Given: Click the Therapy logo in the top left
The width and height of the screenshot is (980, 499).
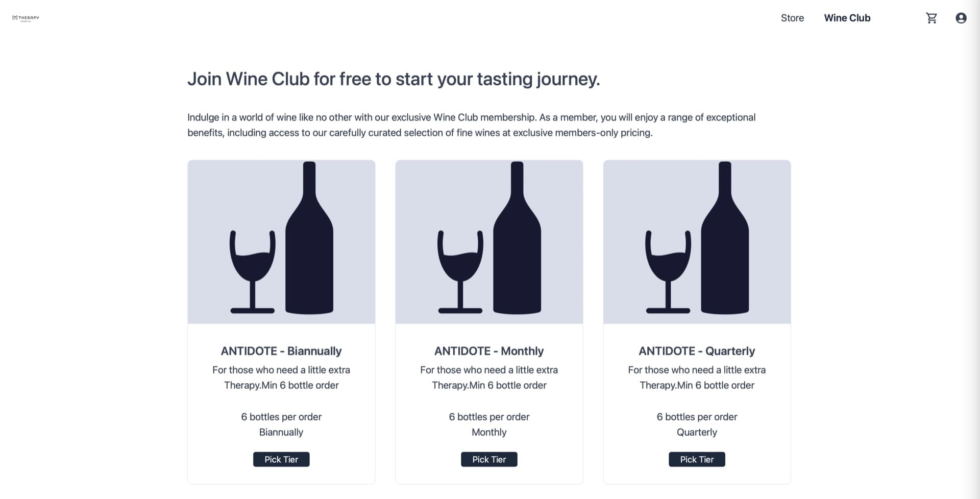Looking at the screenshot, I should [x=24, y=17].
